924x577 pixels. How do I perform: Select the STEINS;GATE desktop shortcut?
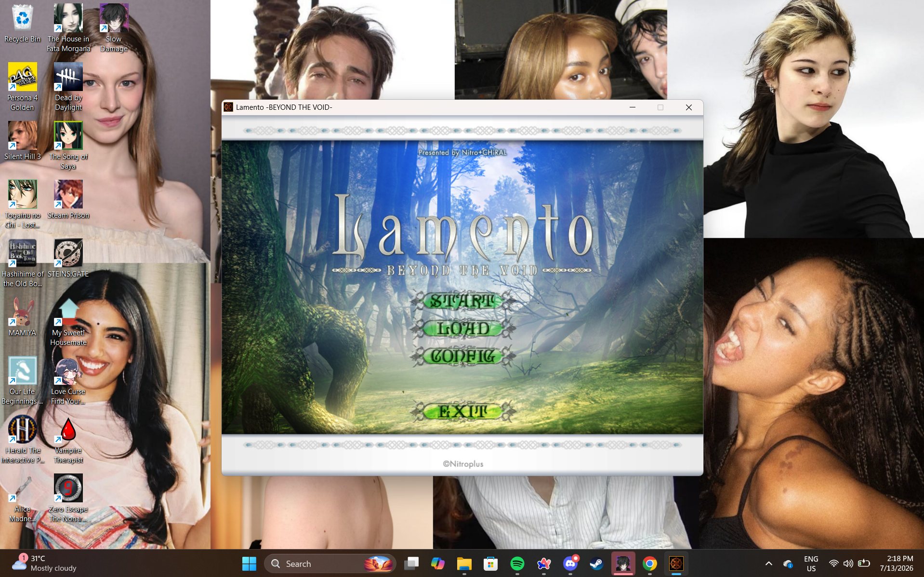[x=68, y=258]
